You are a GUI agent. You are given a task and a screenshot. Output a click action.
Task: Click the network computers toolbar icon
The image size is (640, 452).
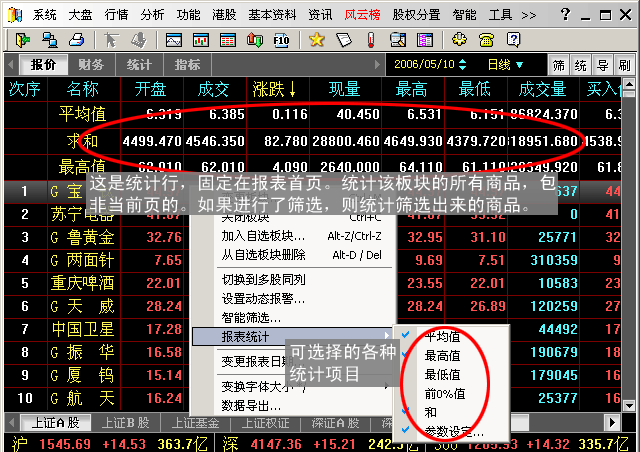click(x=50, y=40)
